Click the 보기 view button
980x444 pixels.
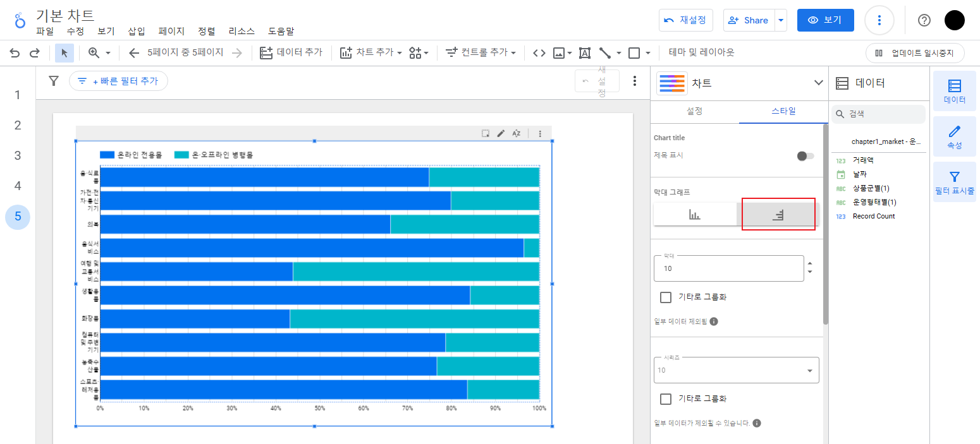click(826, 20)
